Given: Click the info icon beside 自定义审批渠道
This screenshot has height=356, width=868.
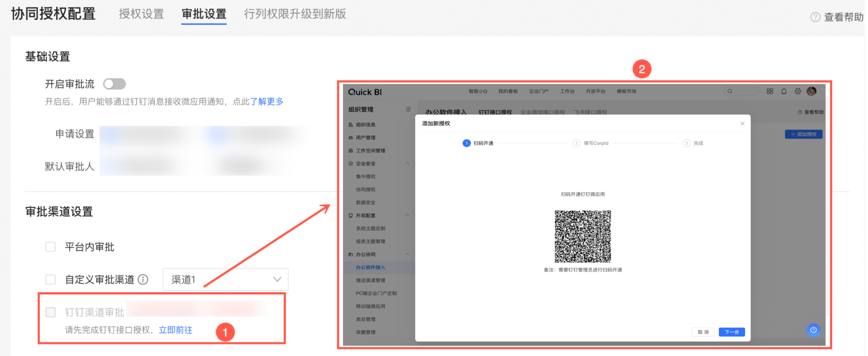Looking at the screenshot, I should (x=143, y=280).
